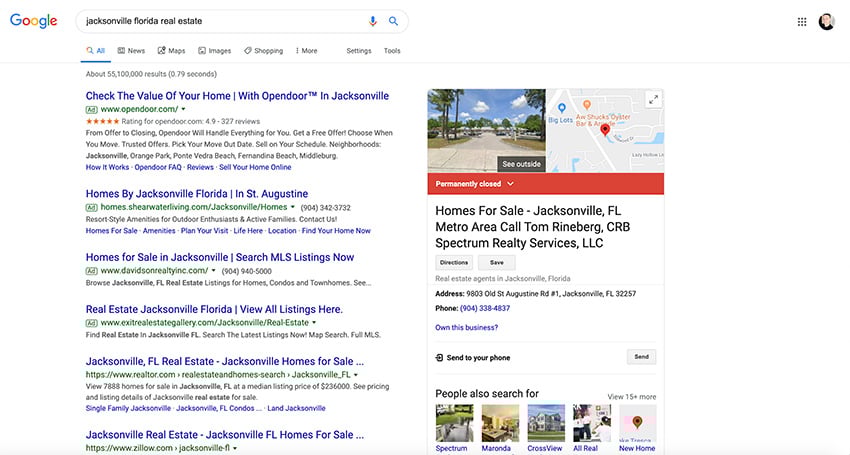Expand shearwaterliving.com URL dropdown arrow
Screen dimensions: 850x455
click(293, 207)
